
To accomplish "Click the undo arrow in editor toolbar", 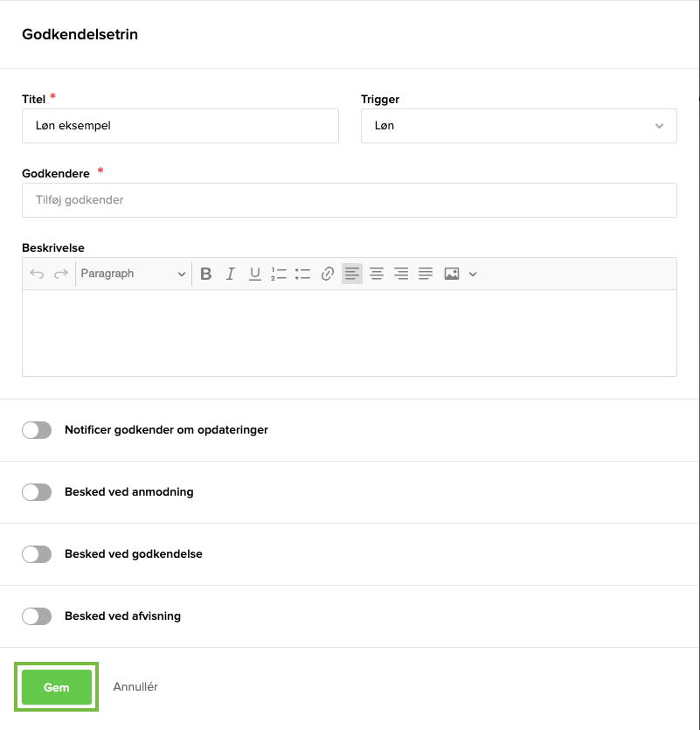I will (37, 274).
